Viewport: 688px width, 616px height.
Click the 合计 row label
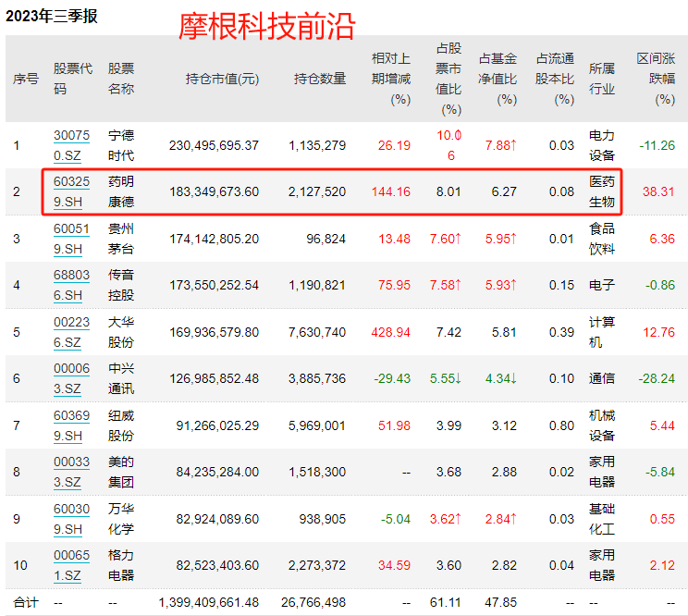point(26,602)
